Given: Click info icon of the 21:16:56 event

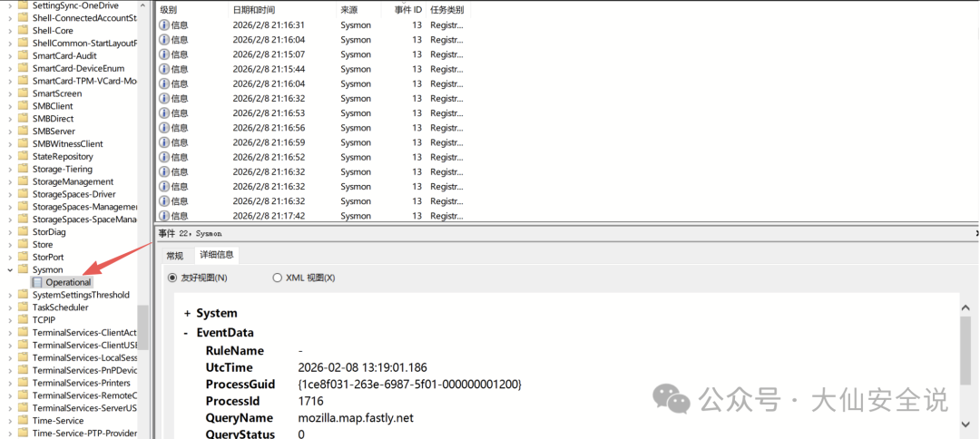Looking at the screenshot, I should [164, 127].
